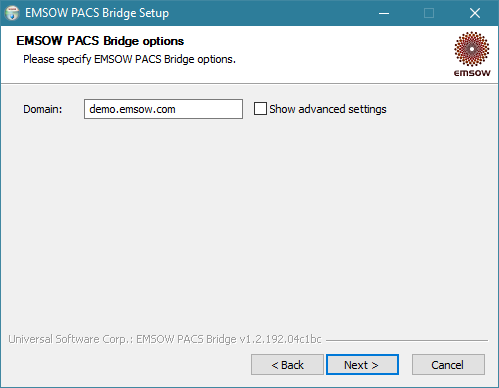Go to the previous step with Back

(287, 365)
